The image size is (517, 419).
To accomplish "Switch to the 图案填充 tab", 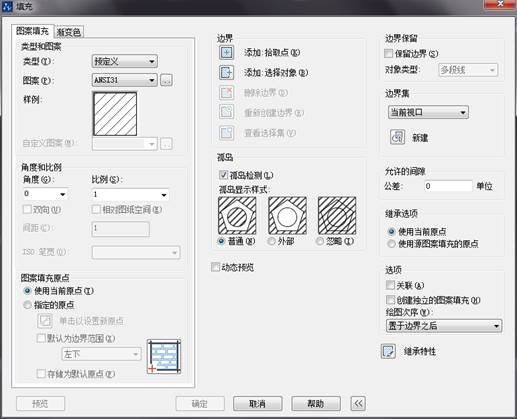I will point(32,31).
